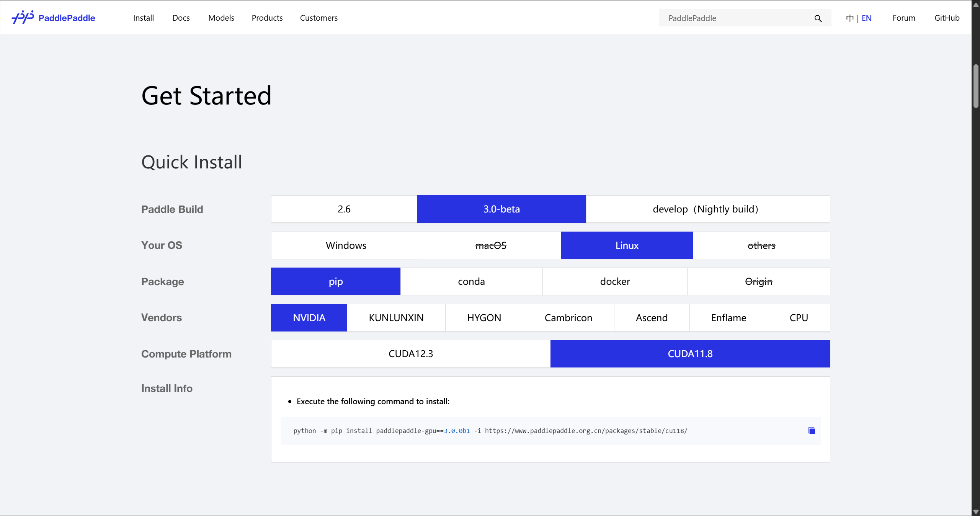Select the 2.6 Paddle Build option
This screenshot has width=980, height=516.
pos(344,209)
